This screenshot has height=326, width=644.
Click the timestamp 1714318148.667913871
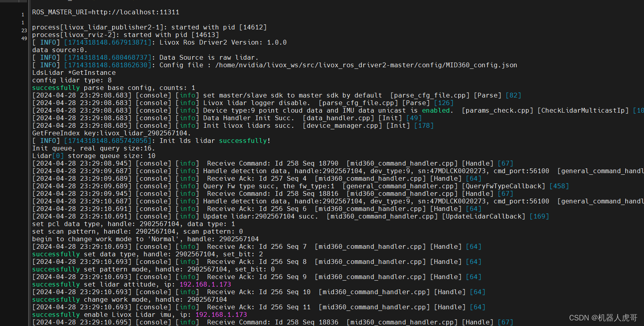(x=107, y=43)
